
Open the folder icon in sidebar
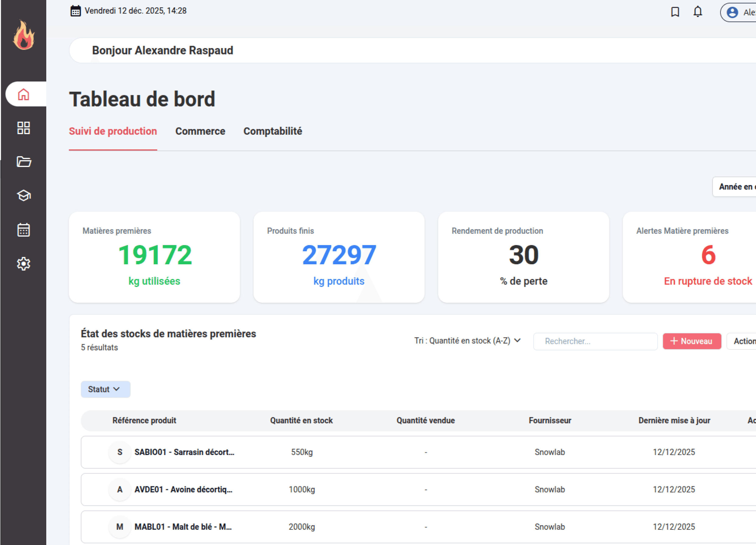click(x=23, y=161)
